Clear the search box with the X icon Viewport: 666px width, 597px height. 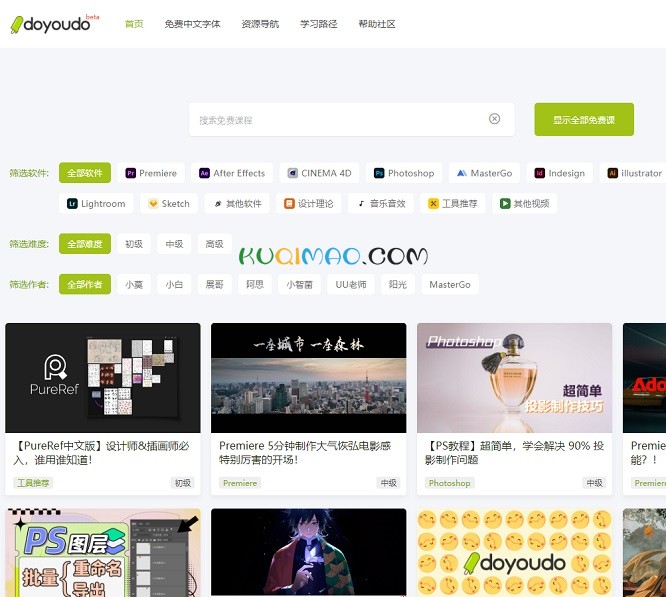[494, 119]
